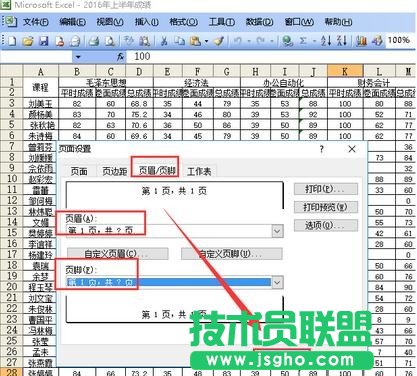Click the 自定义页脚(U)... button
The height and width of the screenshot is (376, 417).
pyautogui.click(x=232, y=254)
